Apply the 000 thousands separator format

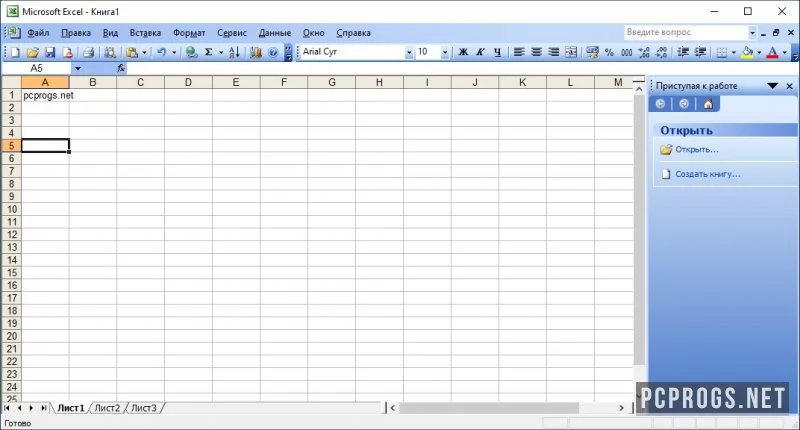click(627, 52)
